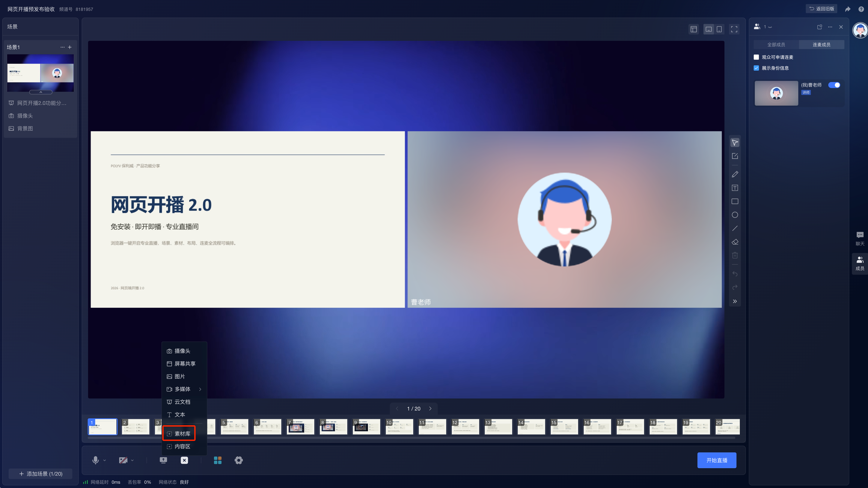Enter fullscreen preview mode

[734, 29]
